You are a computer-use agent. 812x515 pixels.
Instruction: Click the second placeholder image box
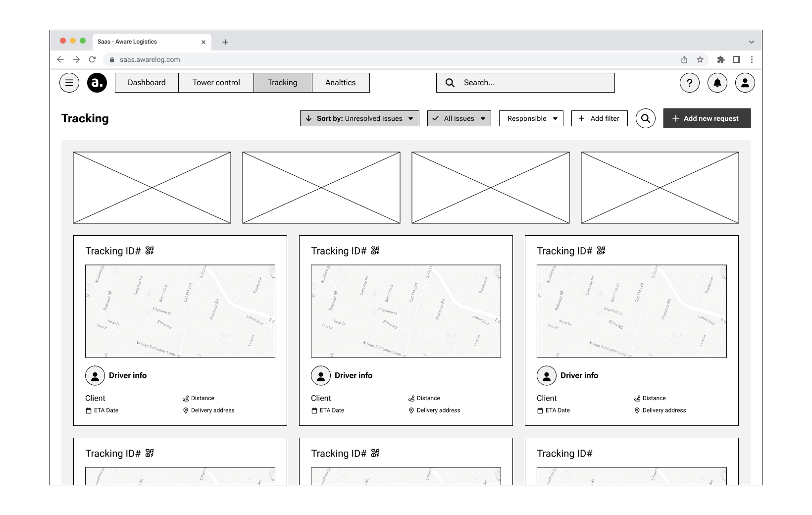[321, 188]
